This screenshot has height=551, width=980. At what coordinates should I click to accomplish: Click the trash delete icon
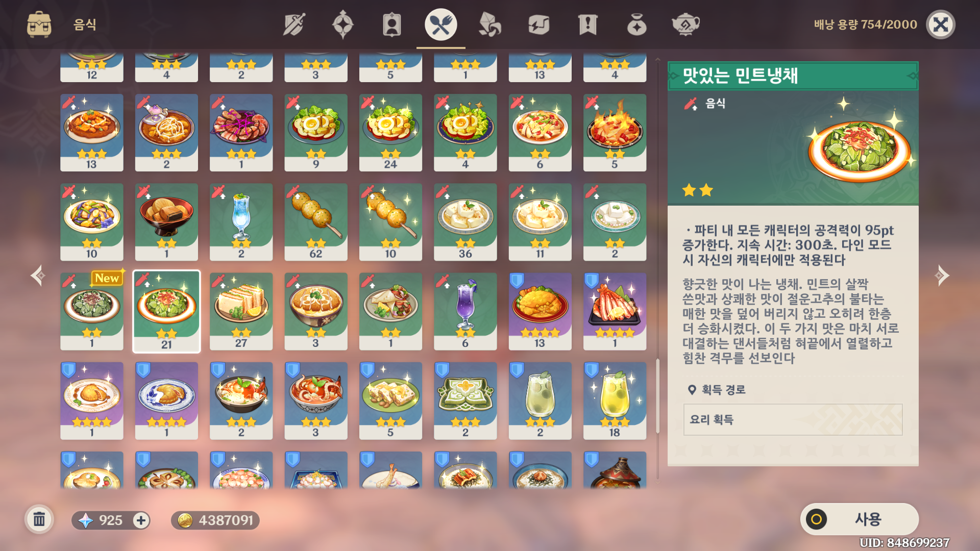click(x=39, y=519)
